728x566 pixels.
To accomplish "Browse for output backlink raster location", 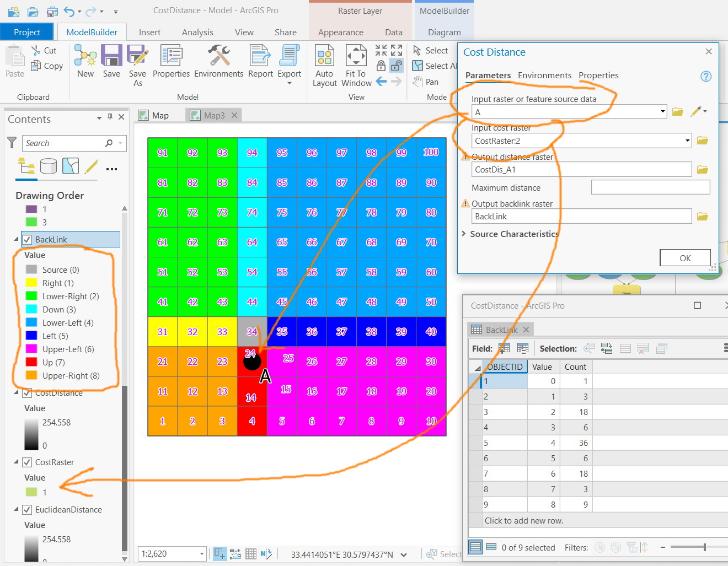I will (702, 216).
